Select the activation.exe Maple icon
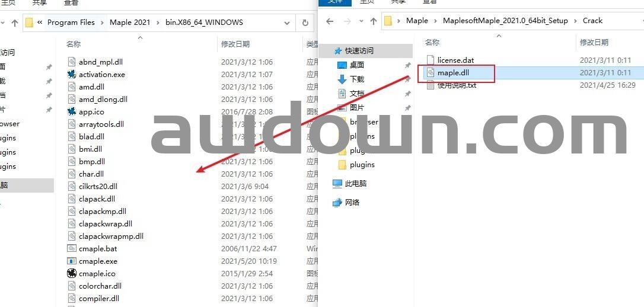This screenshot has height=307, width=644. [x=72, y=75]
